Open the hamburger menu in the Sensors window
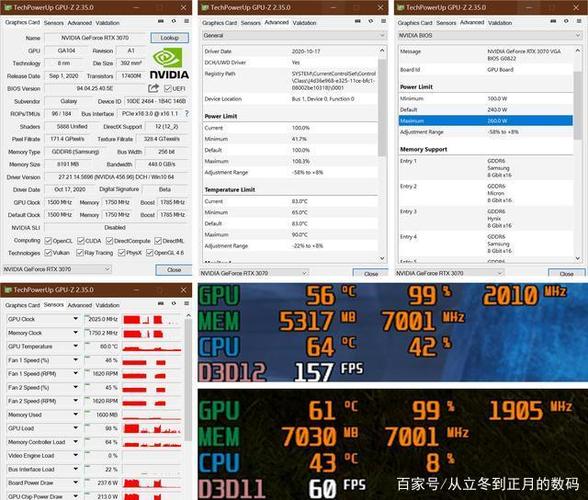The width and height of the screenshot is (588, 500). click(x=186, y=303)
